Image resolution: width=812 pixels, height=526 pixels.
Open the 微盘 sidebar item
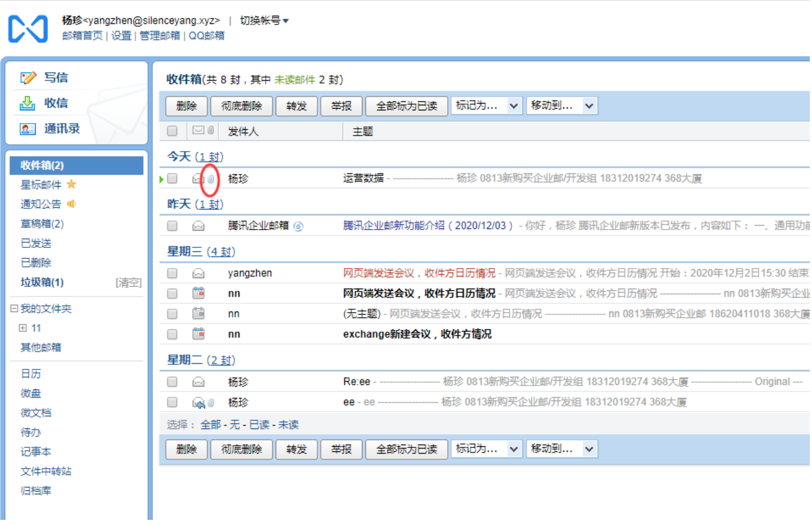31,393
